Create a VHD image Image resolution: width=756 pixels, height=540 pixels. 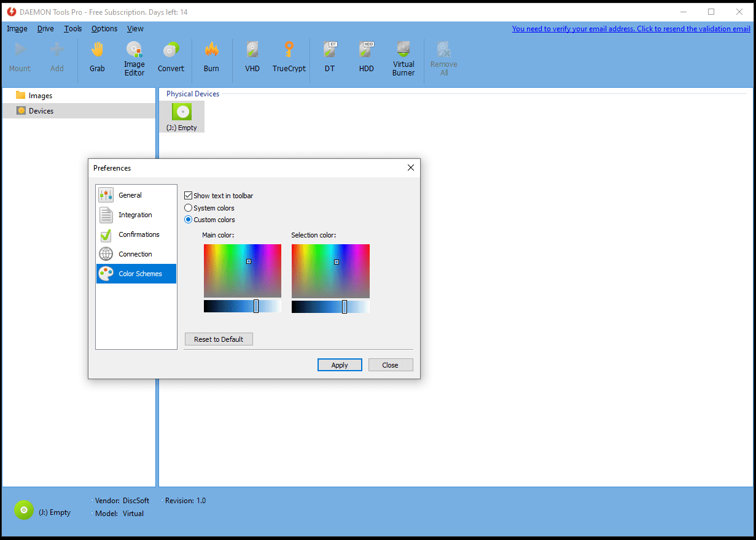[252, 57]
